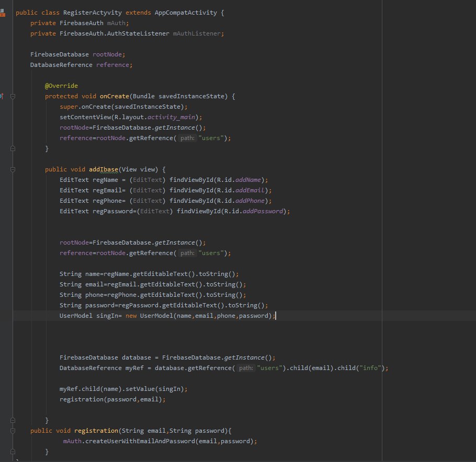Click fold end marker below onCreate body
This screenshot has width=476, height=462.
(13, 148)
